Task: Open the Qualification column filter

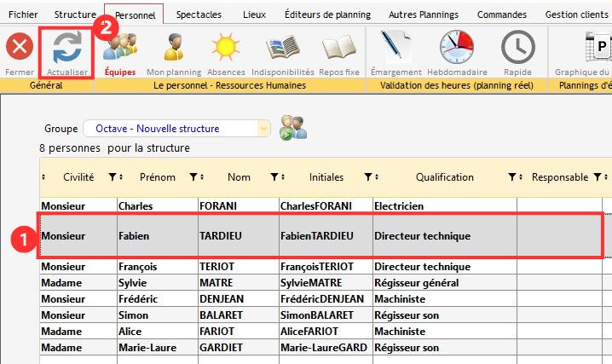Action: (512, 177)
